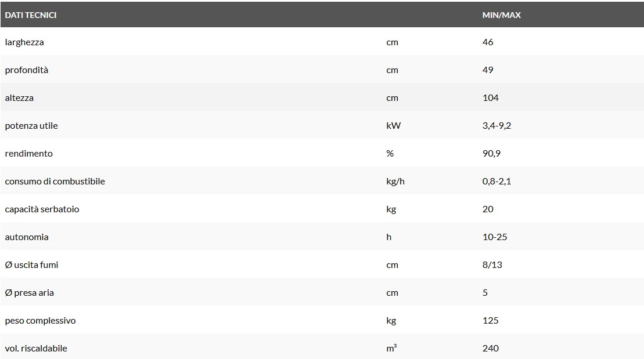Click the DATI TECNICI header
The width and height of the screenshot is (644, 359).
[x=31, y=15]
